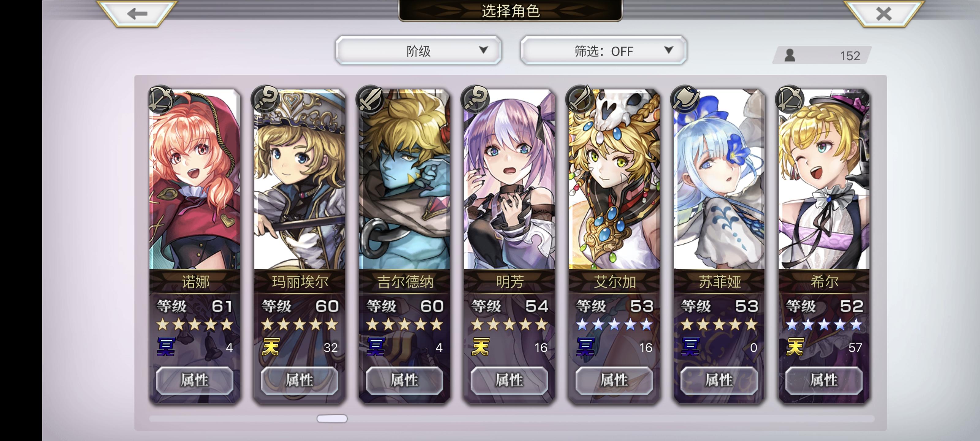The width and height of the screenshot is (980, 441).
Task: Select the 吉尔德纳 character portrait
Action: [405, 179]
